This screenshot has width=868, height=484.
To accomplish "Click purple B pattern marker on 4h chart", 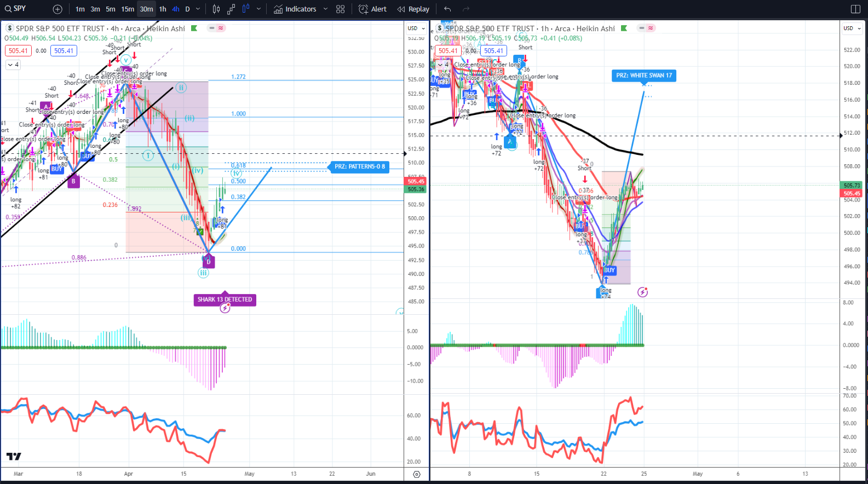I will 73,181.
